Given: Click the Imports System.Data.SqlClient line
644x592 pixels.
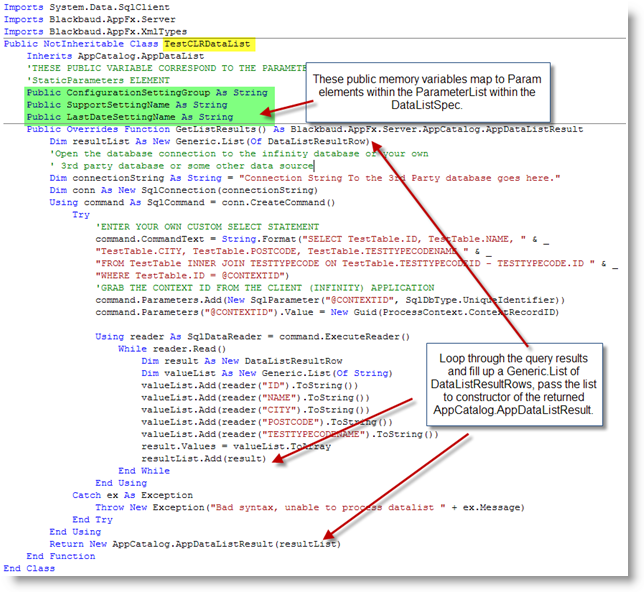Looking at the screenshot, I should coord(80,7).
